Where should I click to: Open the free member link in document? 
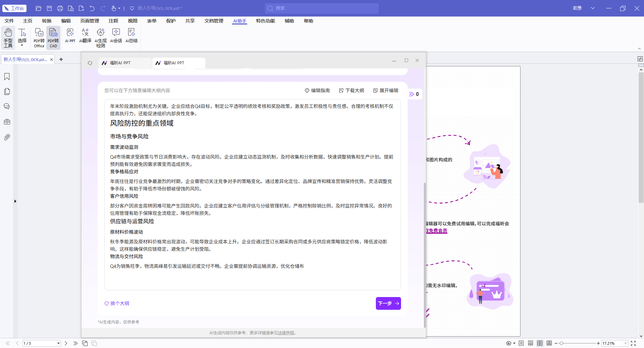click(436, 231)
